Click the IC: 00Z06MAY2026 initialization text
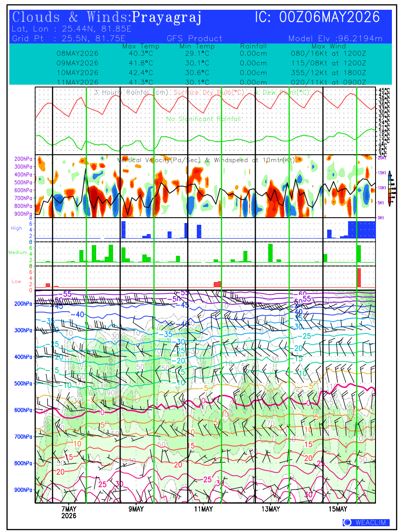The image size is (399, 532). (317, 17)
